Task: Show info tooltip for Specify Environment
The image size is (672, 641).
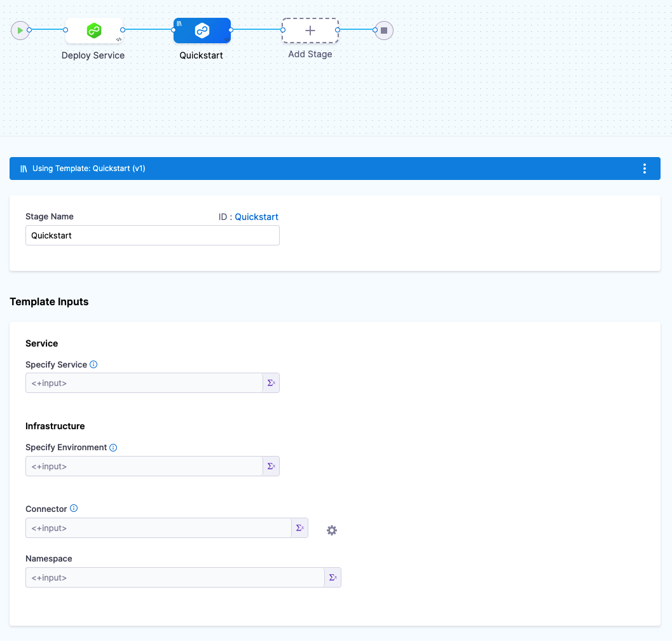Action: 113,448
